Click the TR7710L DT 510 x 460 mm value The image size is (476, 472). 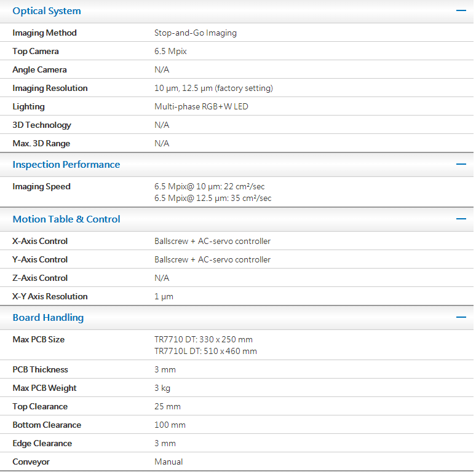pyautogui.click(x=205, y=351)
